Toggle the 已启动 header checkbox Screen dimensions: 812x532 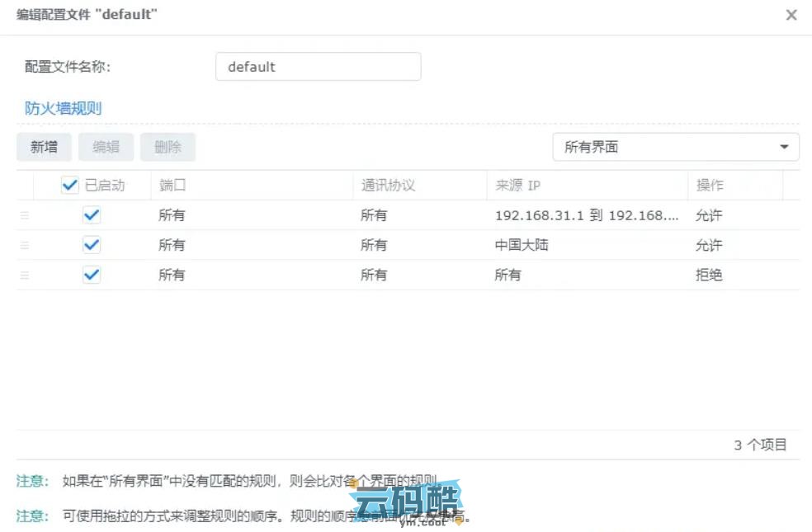pos(70,186)
